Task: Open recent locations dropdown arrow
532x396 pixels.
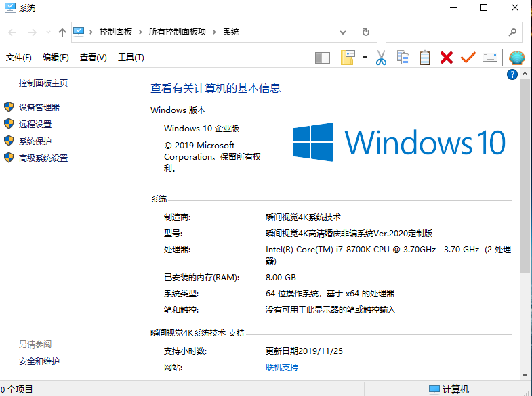Action: (48, 32)
